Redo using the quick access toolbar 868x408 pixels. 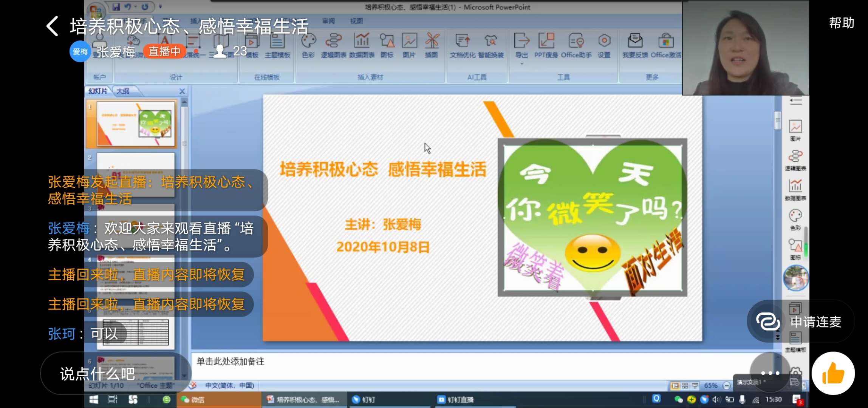145,7
